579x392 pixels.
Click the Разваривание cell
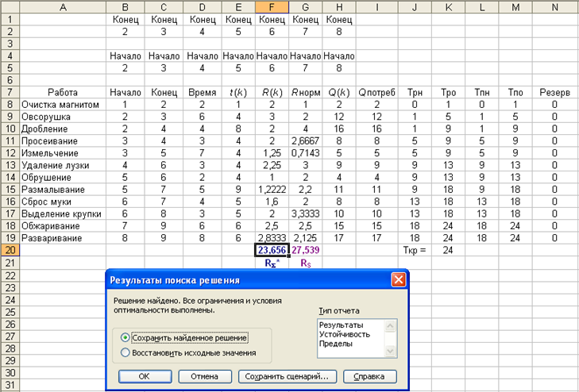tap(63, 238)
